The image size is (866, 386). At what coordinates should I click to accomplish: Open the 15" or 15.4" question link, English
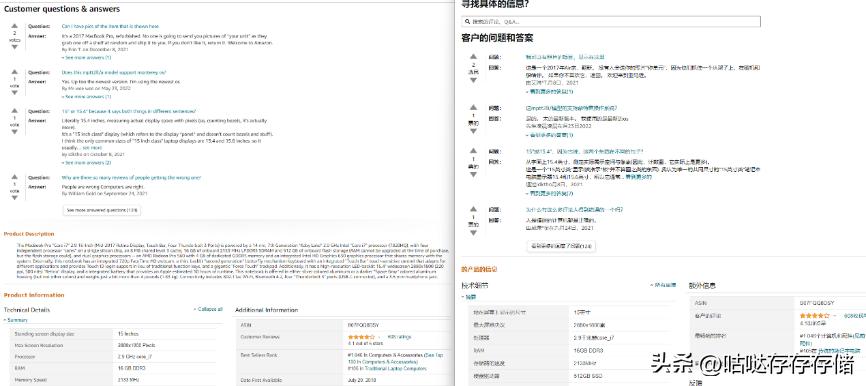point(129,111)
